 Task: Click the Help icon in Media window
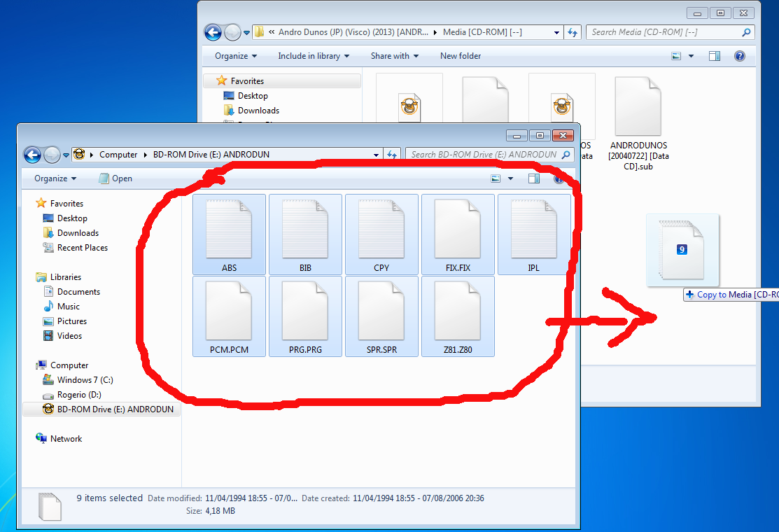tap(740, 56)
